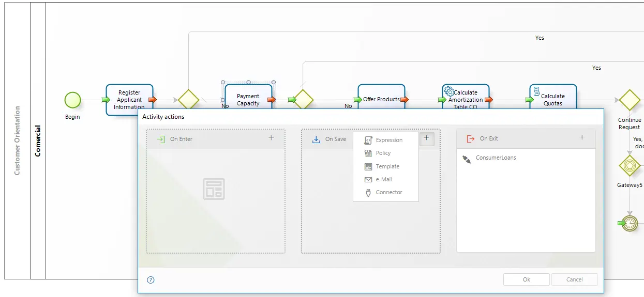Select the Customer Orientation pool label
Image resolution: width=644 pixels, height=297 pixels.
(x=17, y=140)
